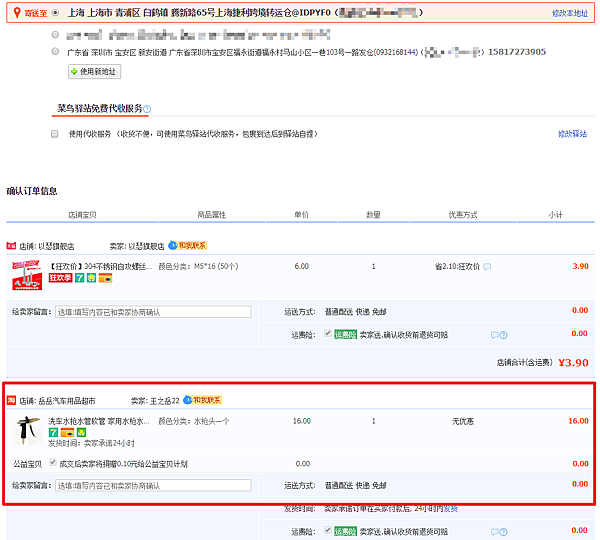The image size is (600, 540).
Task: Click the 确认订单信息 heading
Action: coord(32,191)
